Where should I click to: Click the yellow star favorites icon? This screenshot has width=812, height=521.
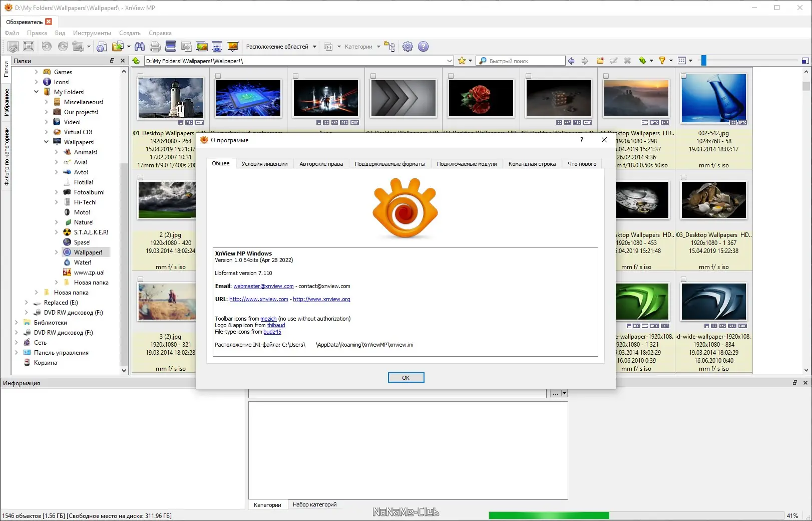point(462,61)
